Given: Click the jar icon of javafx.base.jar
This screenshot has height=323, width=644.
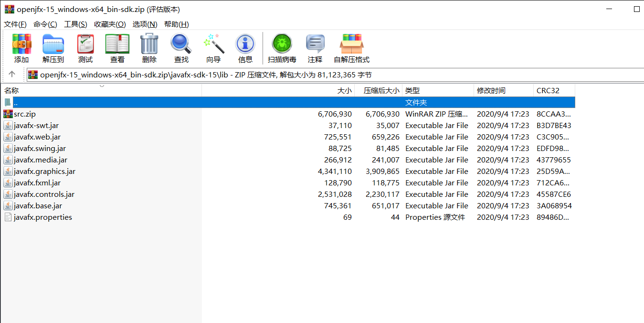Looking at the screenshot, I should point(8,205).
